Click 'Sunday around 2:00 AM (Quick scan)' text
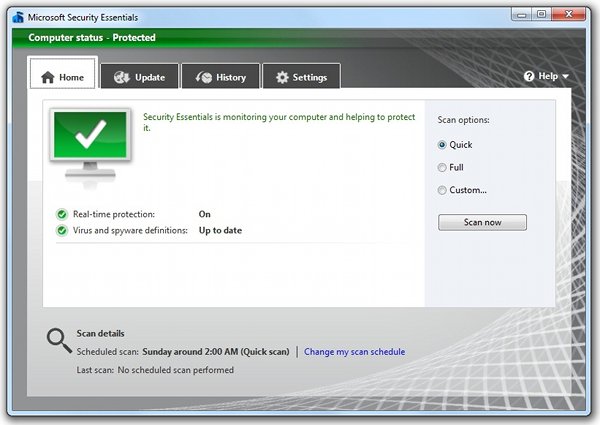600x425 pixels. point(216,352)
